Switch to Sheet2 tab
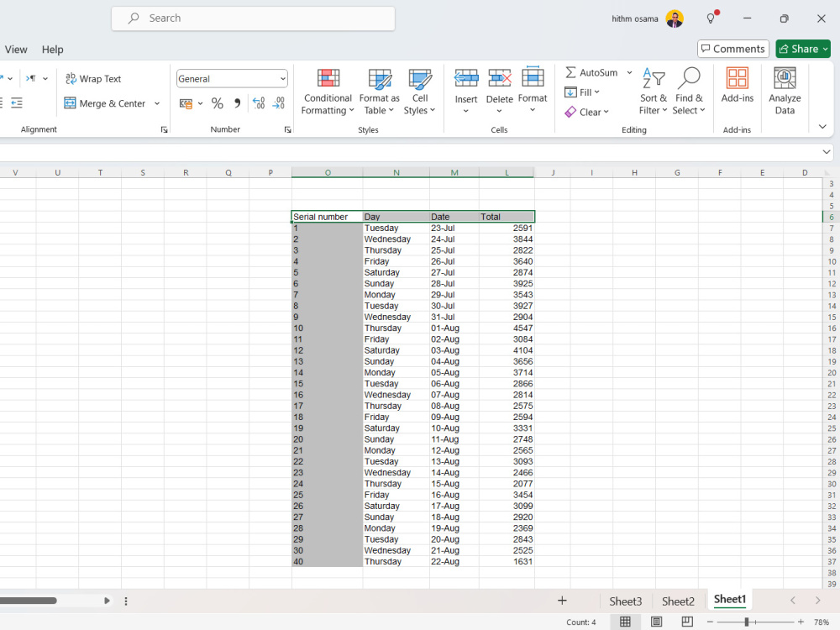The width and height of the screenshot is (840, 630). coord(678,601)
